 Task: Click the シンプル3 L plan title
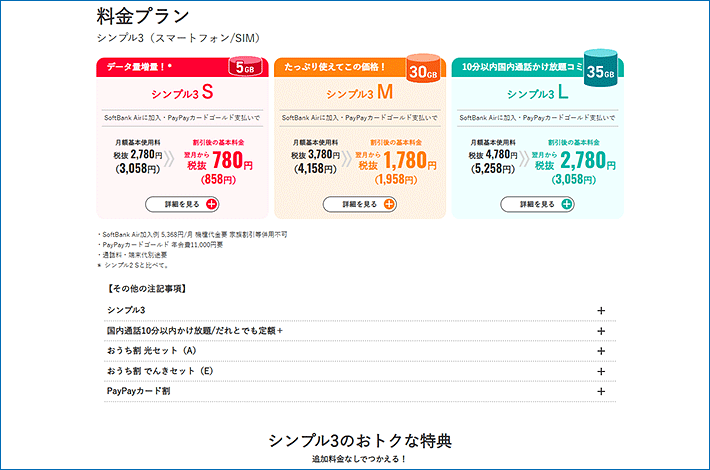pyautogui.click(x=538, y=94)
